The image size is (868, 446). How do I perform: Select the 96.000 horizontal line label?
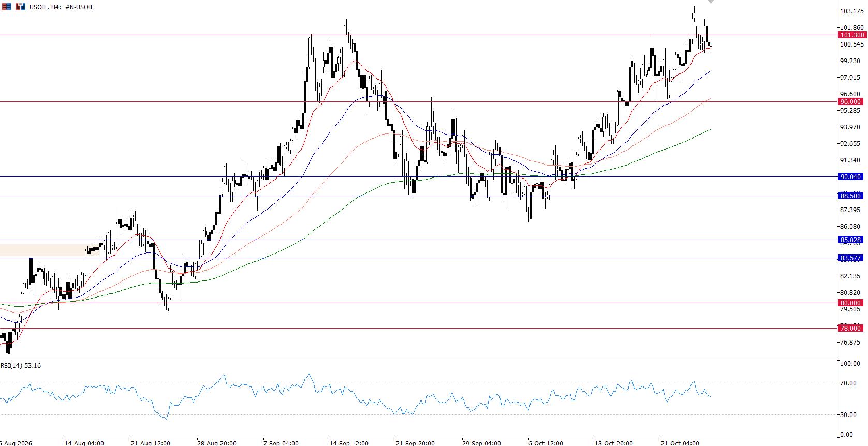851,102
